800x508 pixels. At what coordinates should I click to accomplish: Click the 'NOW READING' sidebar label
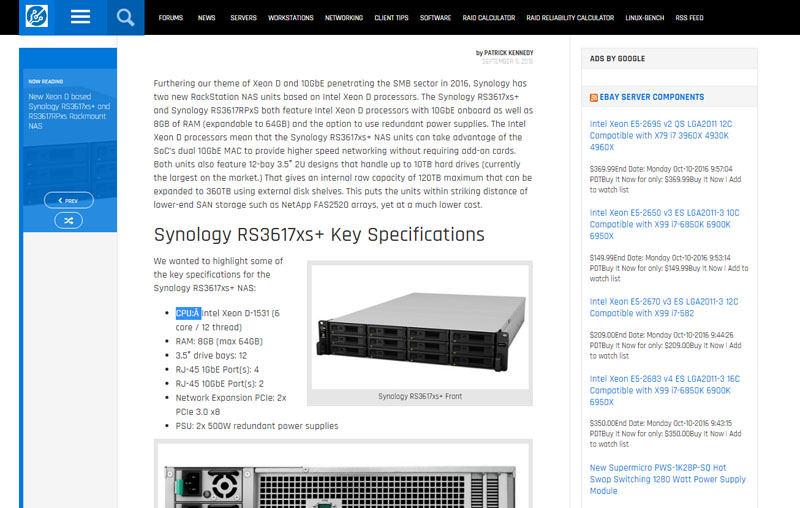point(46,82)
